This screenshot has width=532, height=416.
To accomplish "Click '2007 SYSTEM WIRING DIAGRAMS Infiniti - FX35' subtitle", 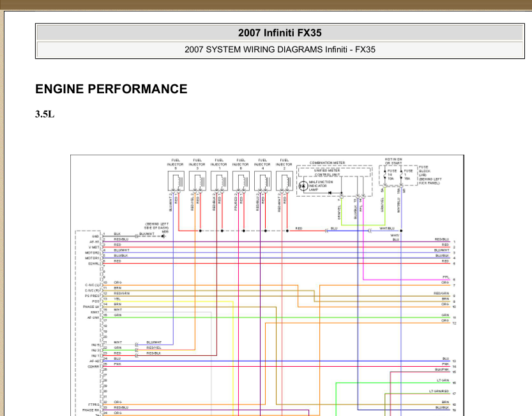I will click(x=280, y=50).
